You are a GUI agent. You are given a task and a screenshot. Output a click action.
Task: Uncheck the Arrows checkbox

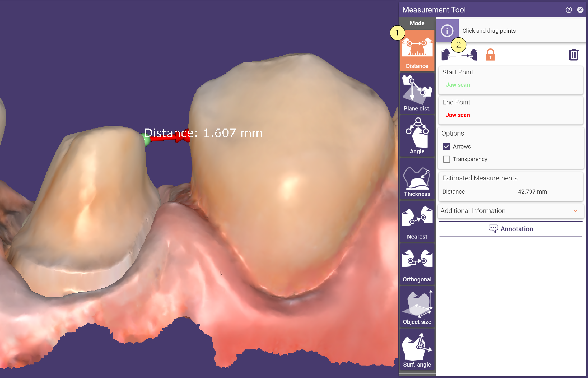(x=446, y=147)
